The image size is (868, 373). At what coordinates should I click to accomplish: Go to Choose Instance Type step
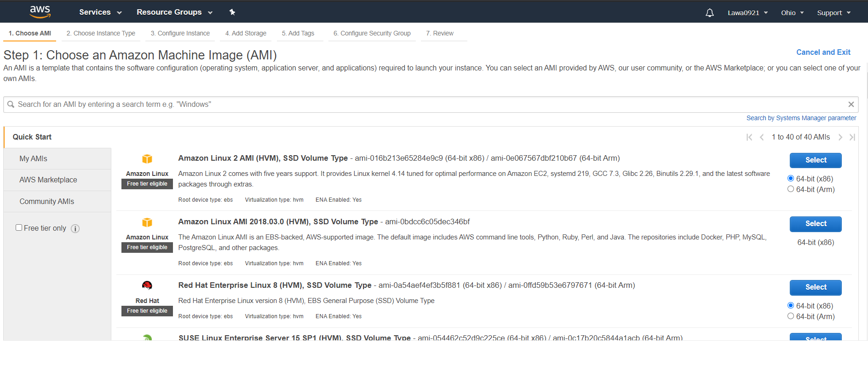(x=101, y=34)
